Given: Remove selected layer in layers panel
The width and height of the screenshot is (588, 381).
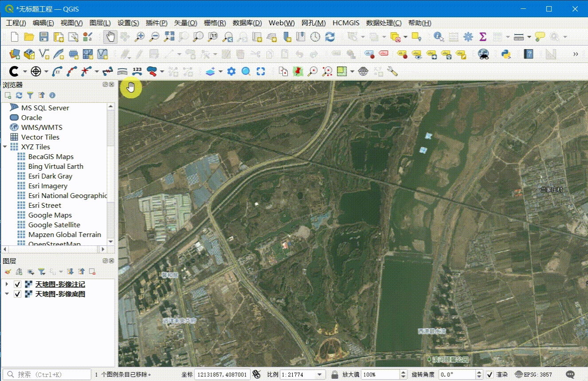Looking at the screenshot, I should click(x=92, y=272).
